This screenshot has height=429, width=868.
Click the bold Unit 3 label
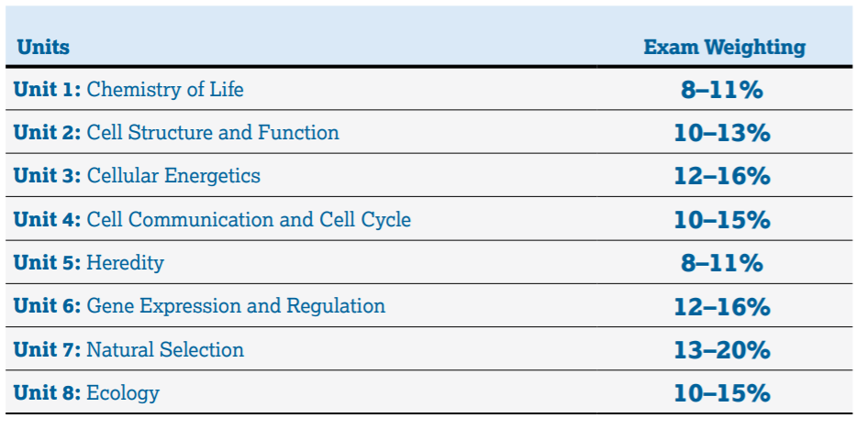47,176
